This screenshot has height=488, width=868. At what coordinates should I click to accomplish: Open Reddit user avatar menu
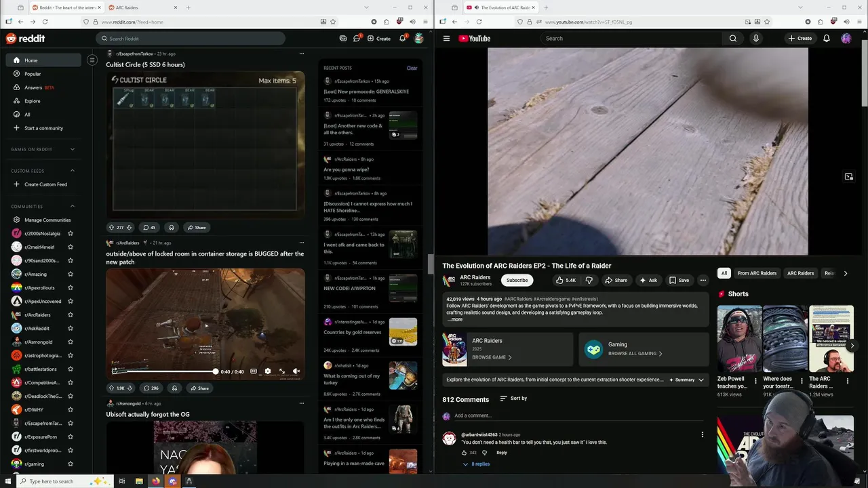419,39
